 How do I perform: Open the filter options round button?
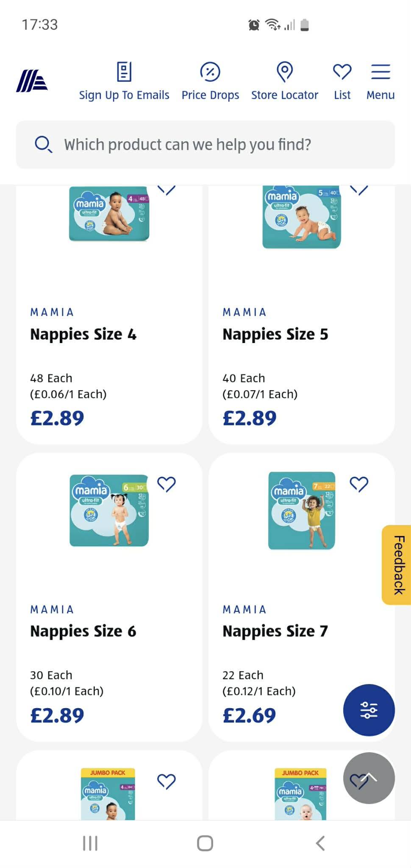(369, 710)
